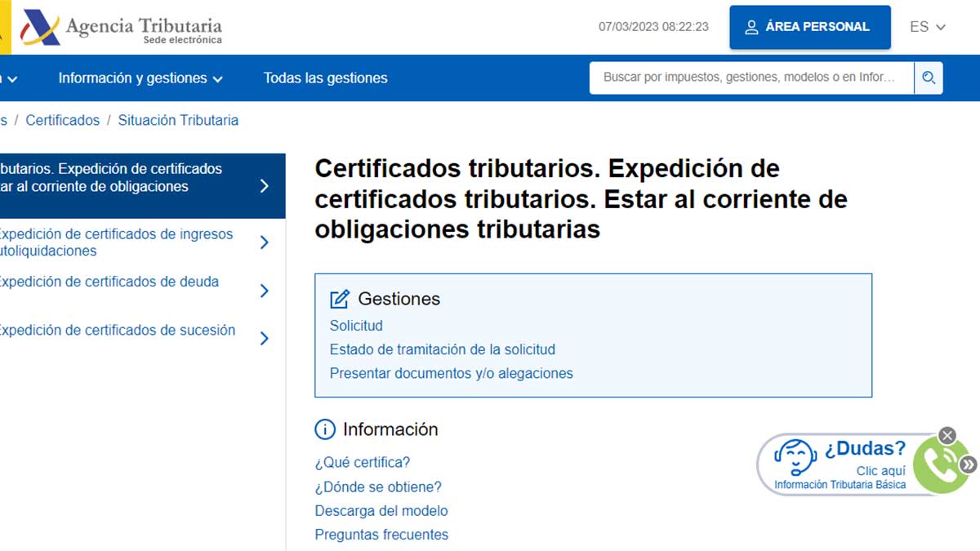The image size is (980, 551).
Task: Click the green phone call icon
Action: [938, 465]
